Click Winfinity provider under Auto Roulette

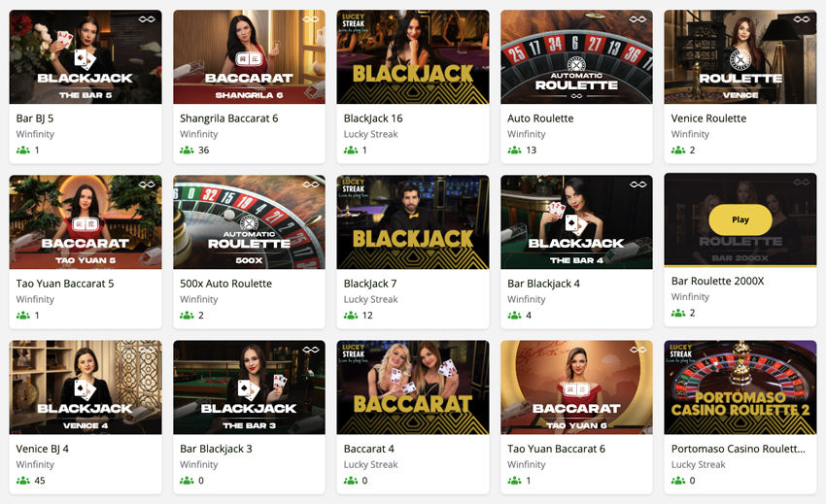(x=527, y=134)
